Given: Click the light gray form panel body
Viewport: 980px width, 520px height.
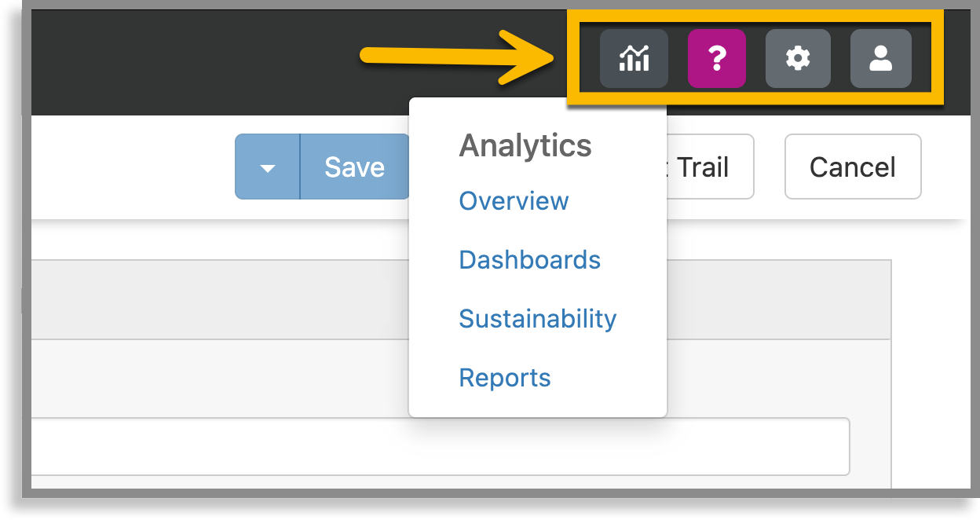Looking at the screenshot, I should (x=220, y=377).
